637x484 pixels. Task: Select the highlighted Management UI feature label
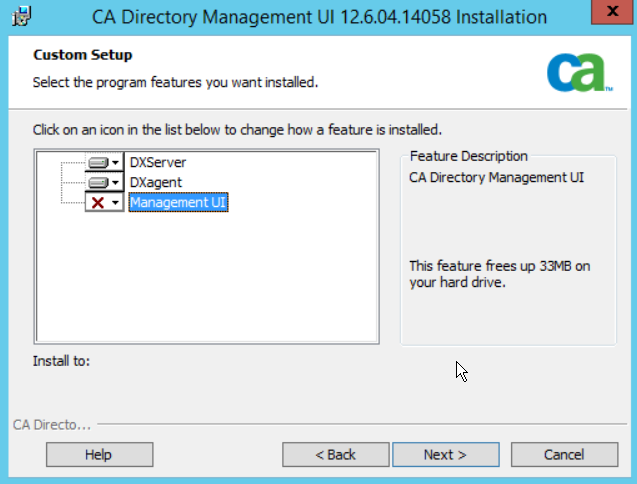pos(179,202)
